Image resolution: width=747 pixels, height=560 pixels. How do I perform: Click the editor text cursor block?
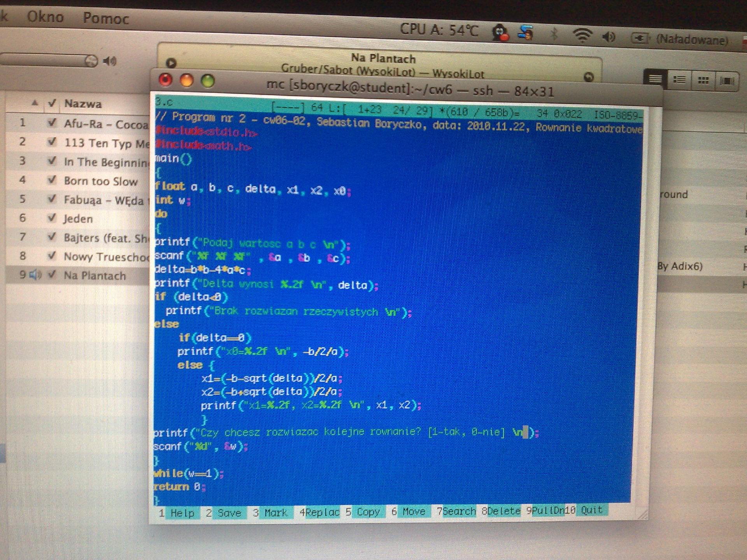(x=525, y=432)
